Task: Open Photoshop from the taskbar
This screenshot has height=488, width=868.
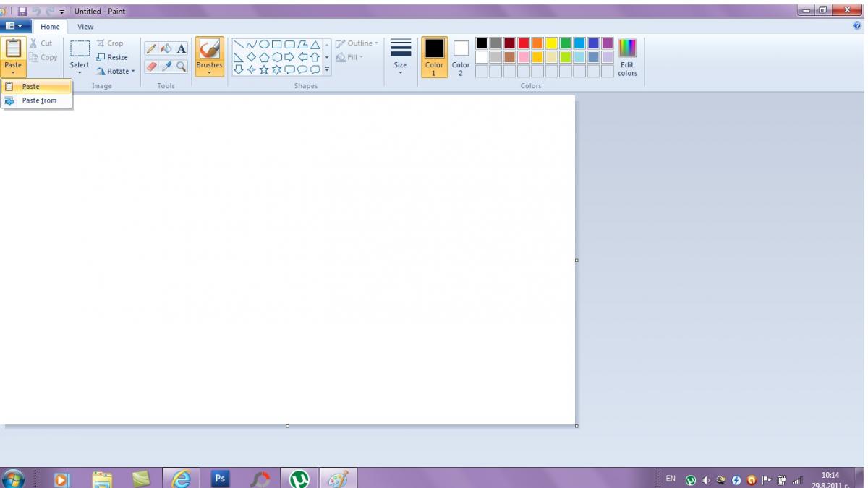Action: click(x=220, y=479)
